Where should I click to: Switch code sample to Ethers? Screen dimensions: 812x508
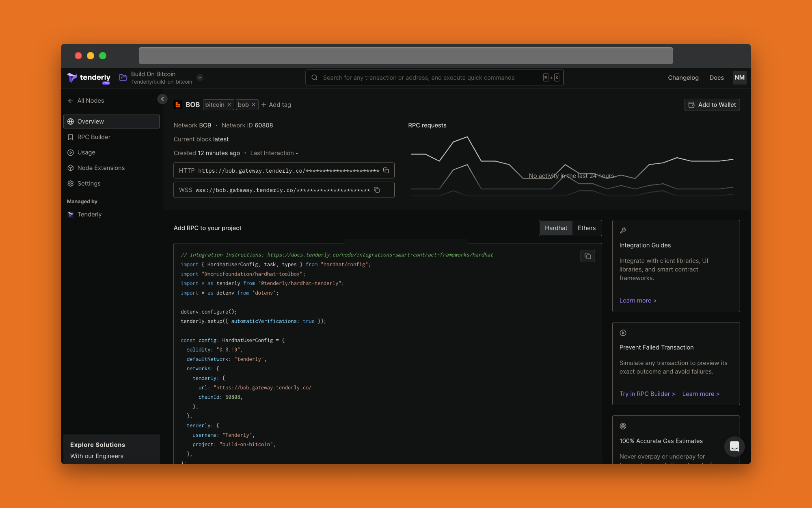(x=586, y=228)
